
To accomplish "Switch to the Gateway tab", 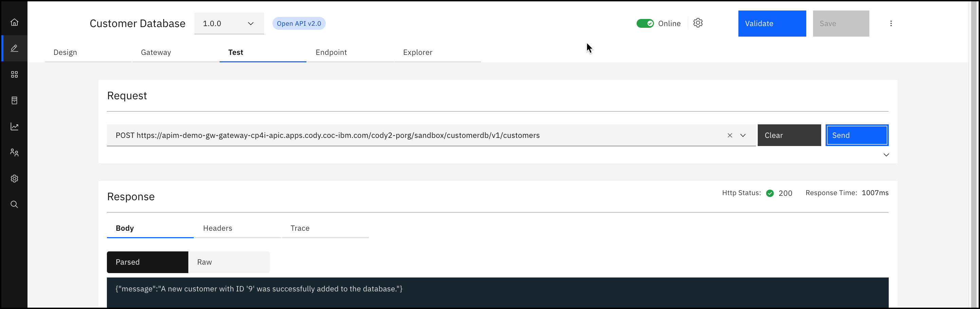I will (156, 53).
